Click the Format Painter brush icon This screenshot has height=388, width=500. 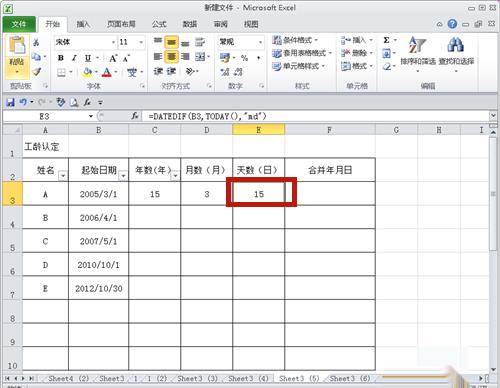(x=37, y=72)
